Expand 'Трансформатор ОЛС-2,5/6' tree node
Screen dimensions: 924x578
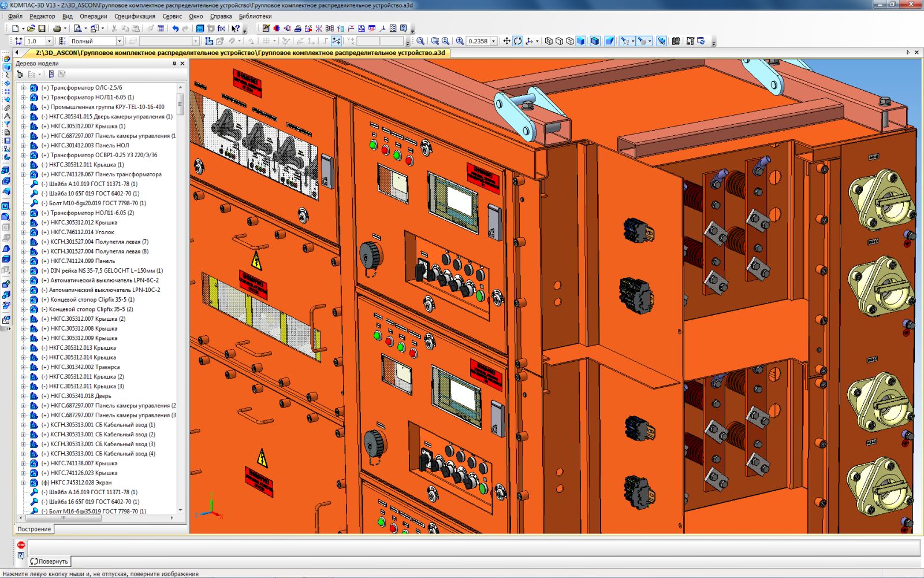click(24, 88)
